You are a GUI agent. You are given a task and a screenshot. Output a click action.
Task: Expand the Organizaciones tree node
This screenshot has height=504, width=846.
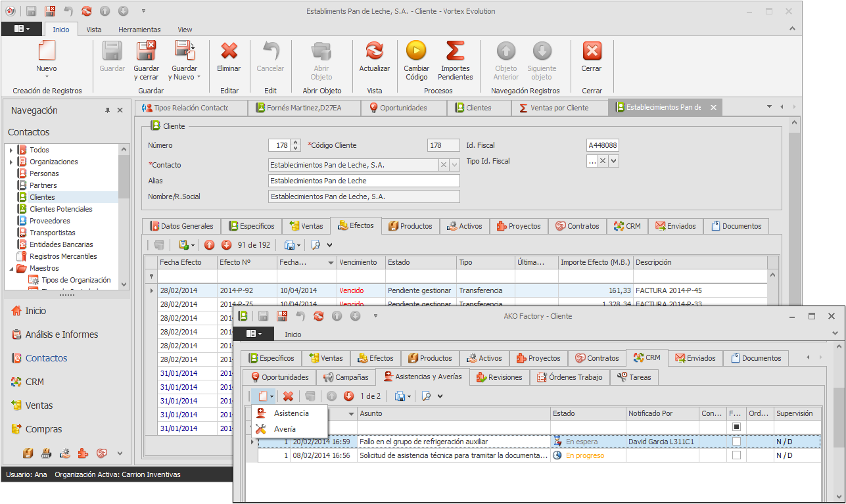click(x=11, y=162)
